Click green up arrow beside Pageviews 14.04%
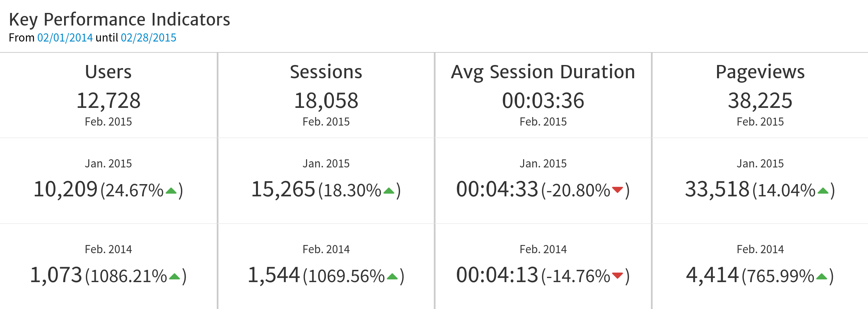Viewport: 868px width, 309px height. coord(823,191)
